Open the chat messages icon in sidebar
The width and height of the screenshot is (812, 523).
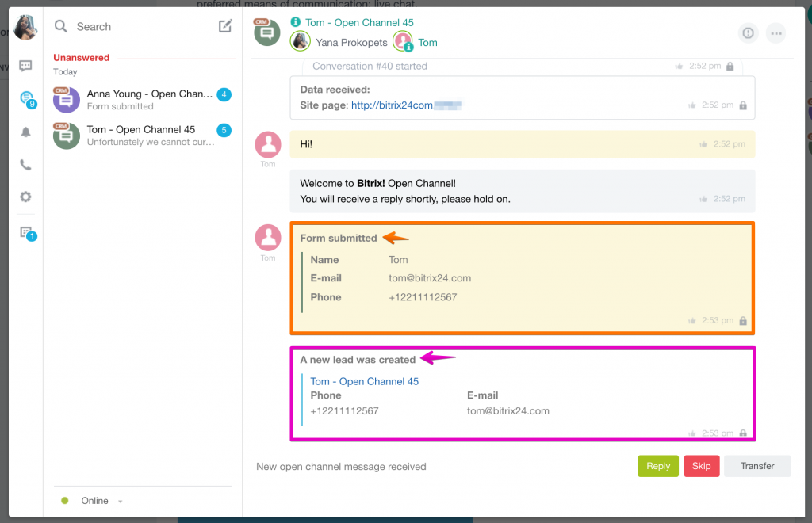[25, 66]
